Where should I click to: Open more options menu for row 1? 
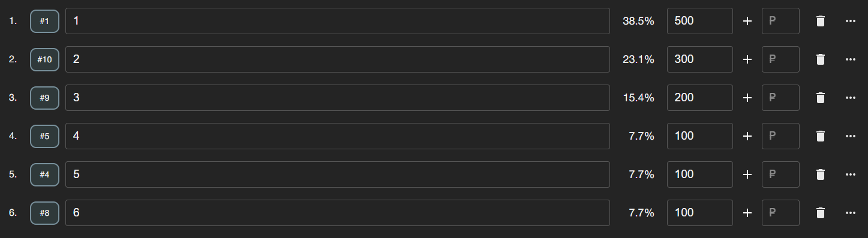pyautogui.click(x=850, y=21)
